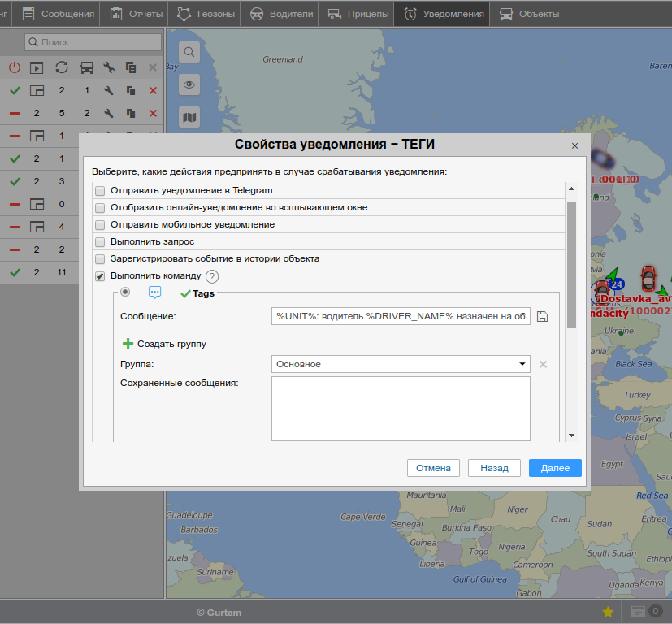Screen dimensions: 672x624
Task: Click the save message floppy disk icon
Action: (543, 317)
